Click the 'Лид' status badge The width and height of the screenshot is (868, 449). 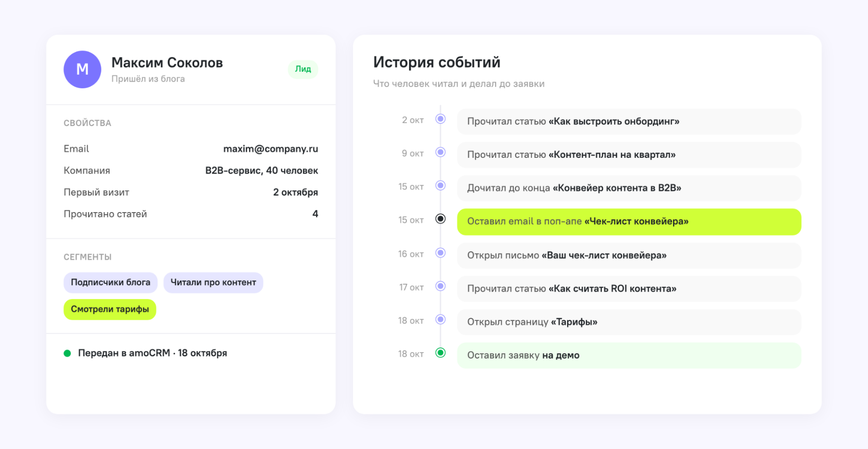click(303, 69)
